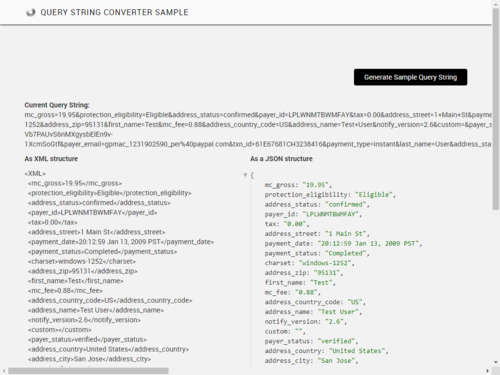
Task: Click the JSON payer_id entry
Action: [313, 214]
